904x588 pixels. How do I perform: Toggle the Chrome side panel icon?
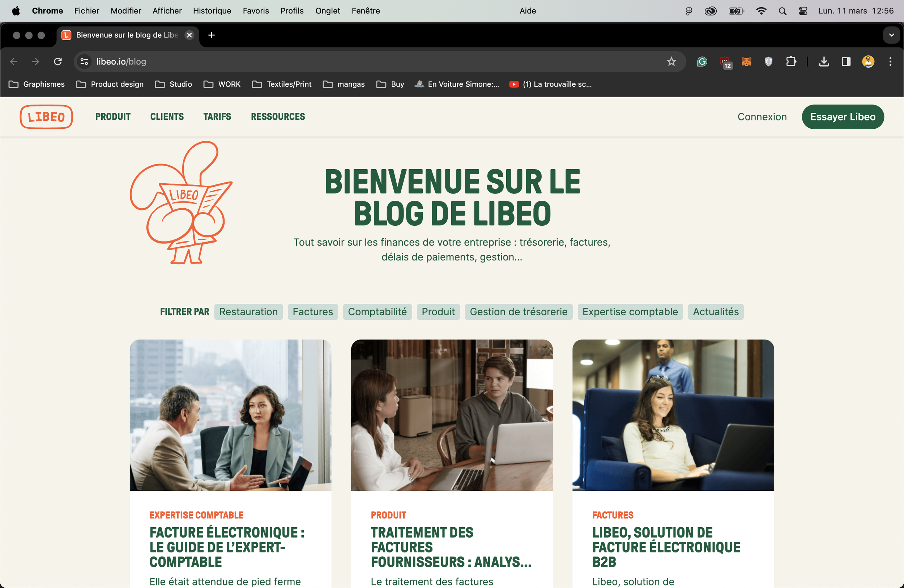(846, 61)
